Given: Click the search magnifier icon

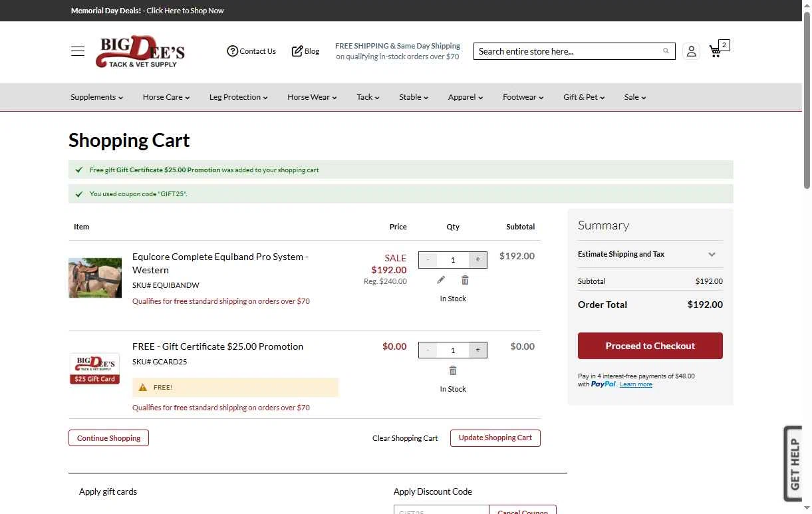Looking at the screenshot, I should click(666, 51).
